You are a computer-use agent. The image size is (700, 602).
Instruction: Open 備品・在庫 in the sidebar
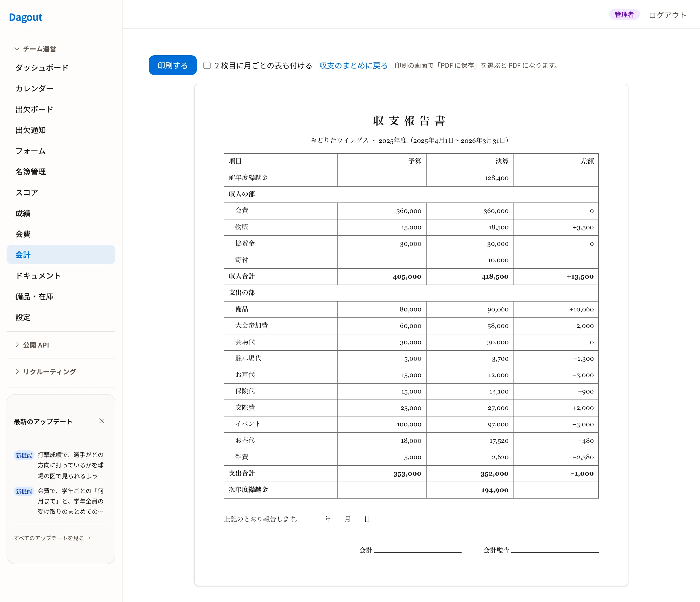[x=61, y=296]
